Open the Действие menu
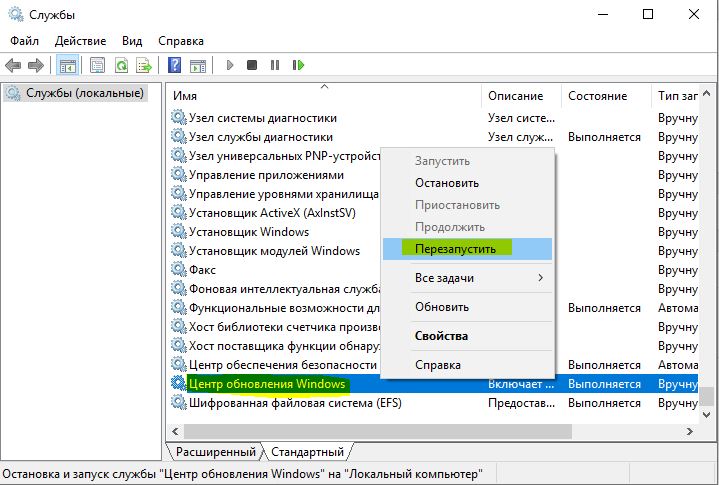Image resolution: width=719 pixels, height=485 pixels. [80, 41]
